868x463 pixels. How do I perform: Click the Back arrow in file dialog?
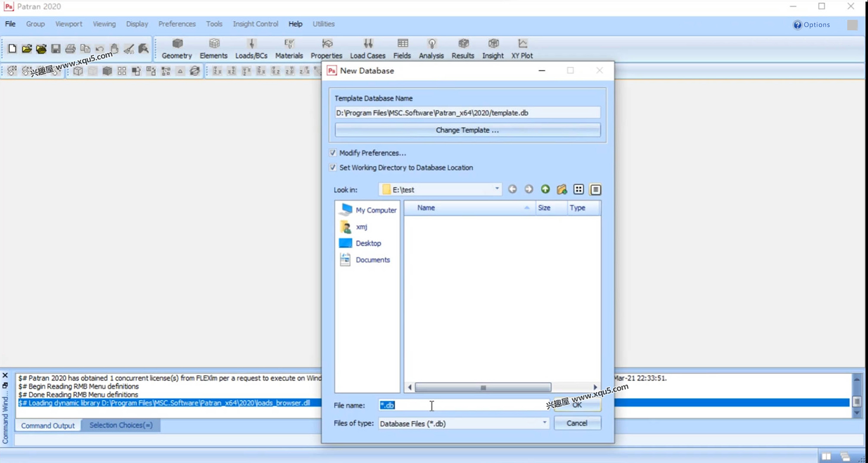pos(512,189)
